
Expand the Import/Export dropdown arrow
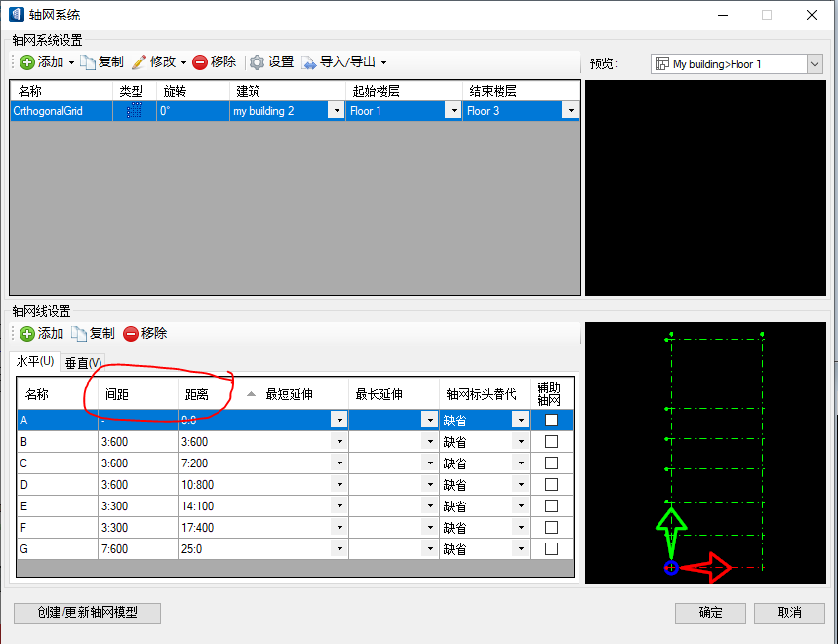[383, 63]
